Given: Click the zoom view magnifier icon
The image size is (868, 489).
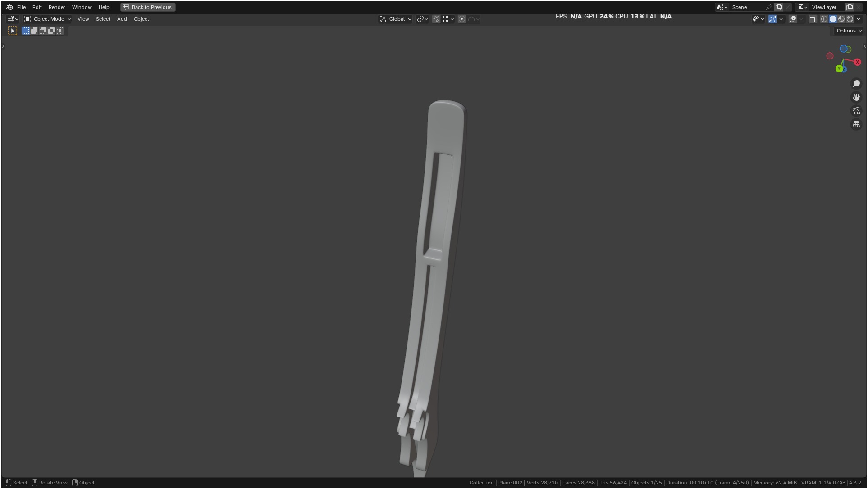Looking at the screenshot, I should 856,84.
